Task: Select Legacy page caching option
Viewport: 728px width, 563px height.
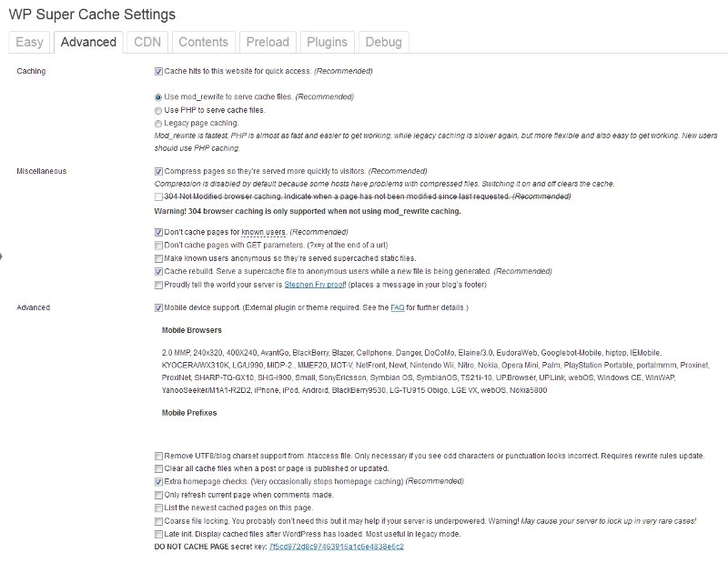Action: pyautogui.click(x=158, y=124)
